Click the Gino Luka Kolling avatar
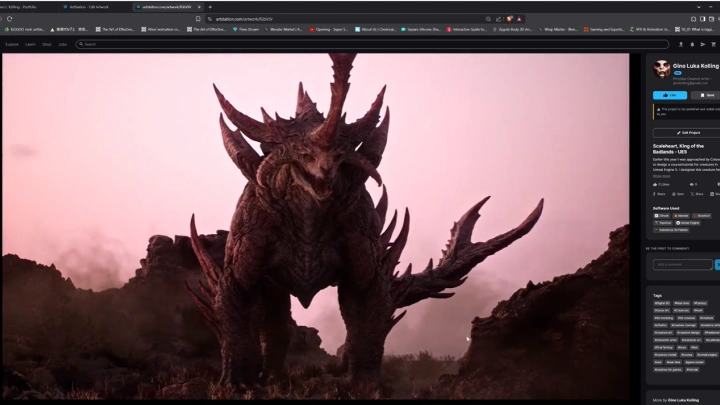Screen dimensions: 720x405 (662, 69)
